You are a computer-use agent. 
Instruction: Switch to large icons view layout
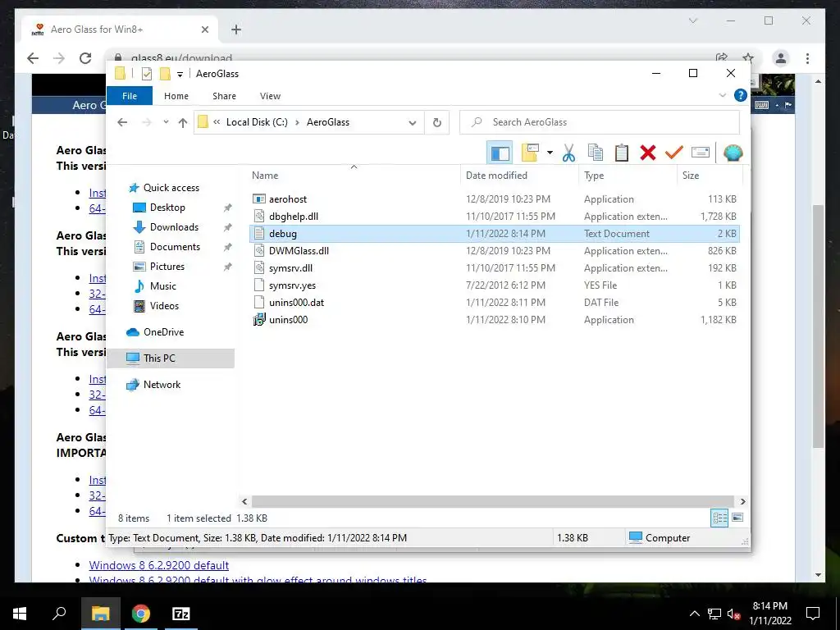tap(737, 518)
